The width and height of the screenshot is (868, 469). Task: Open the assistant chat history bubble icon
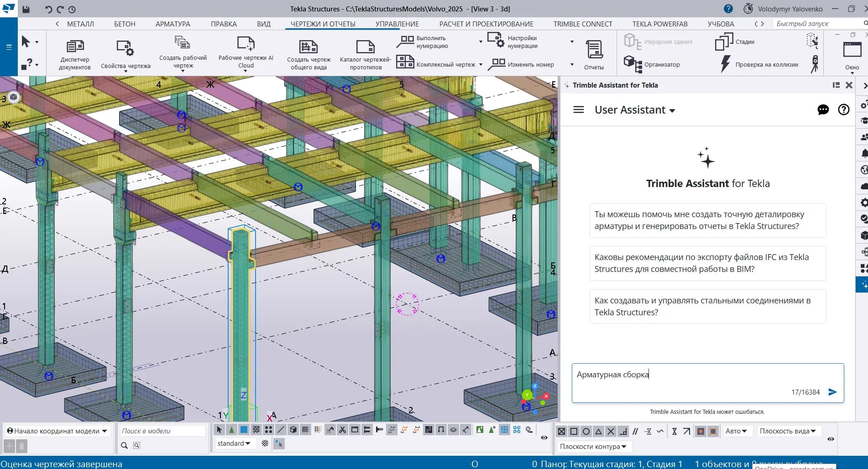pos(823,110)
